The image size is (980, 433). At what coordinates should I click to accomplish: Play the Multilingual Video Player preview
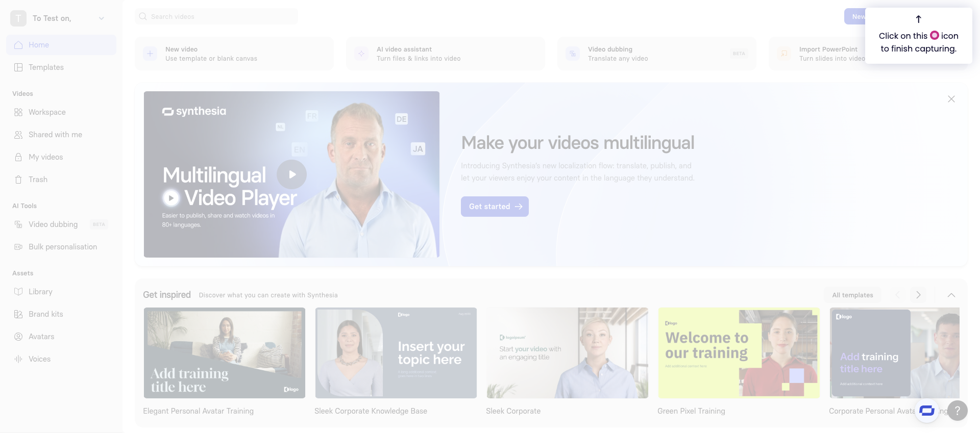(291, 174)
